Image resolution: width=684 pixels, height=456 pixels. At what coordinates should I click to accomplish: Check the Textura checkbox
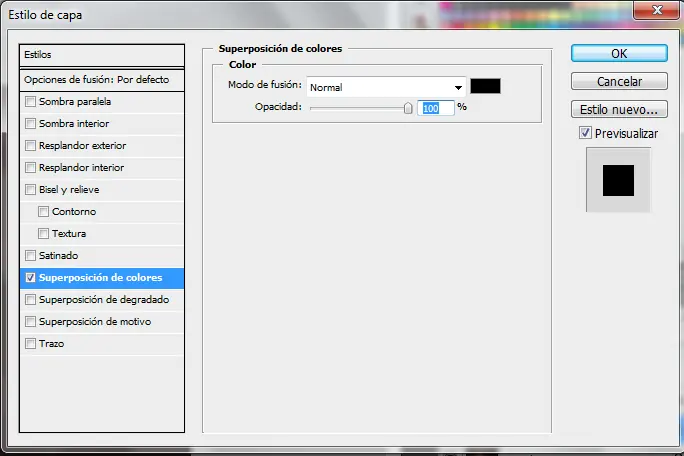tap(43, 233)
